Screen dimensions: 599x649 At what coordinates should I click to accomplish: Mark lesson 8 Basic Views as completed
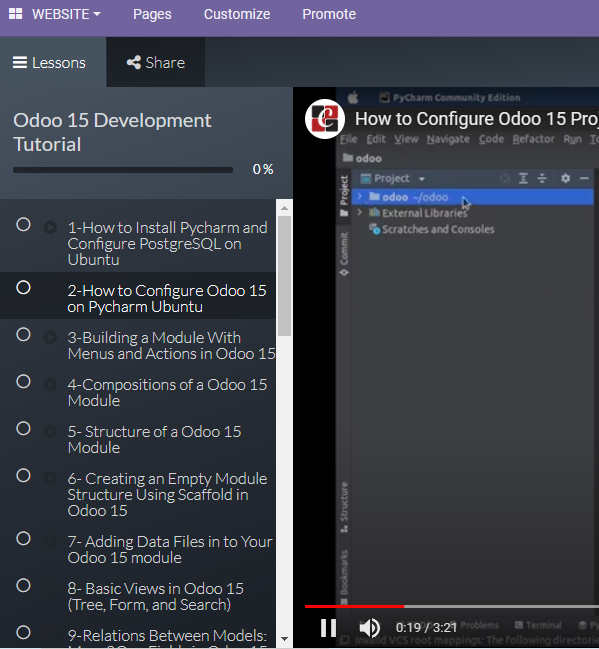(x=23, y=585)
